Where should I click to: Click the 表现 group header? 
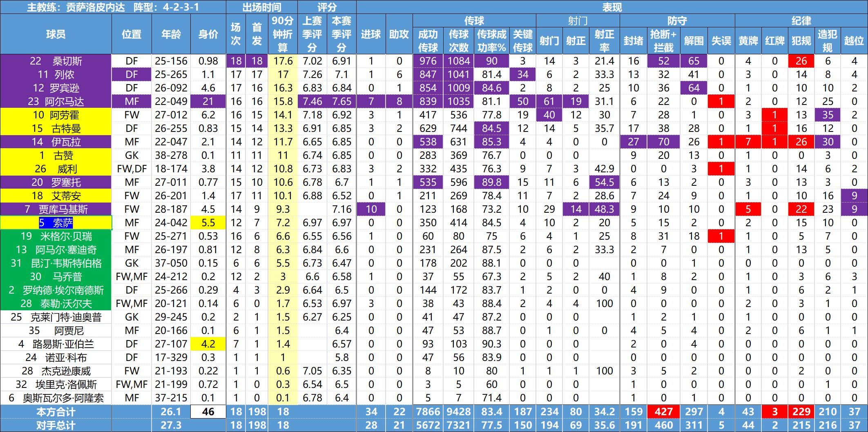(x=612, y=7)
